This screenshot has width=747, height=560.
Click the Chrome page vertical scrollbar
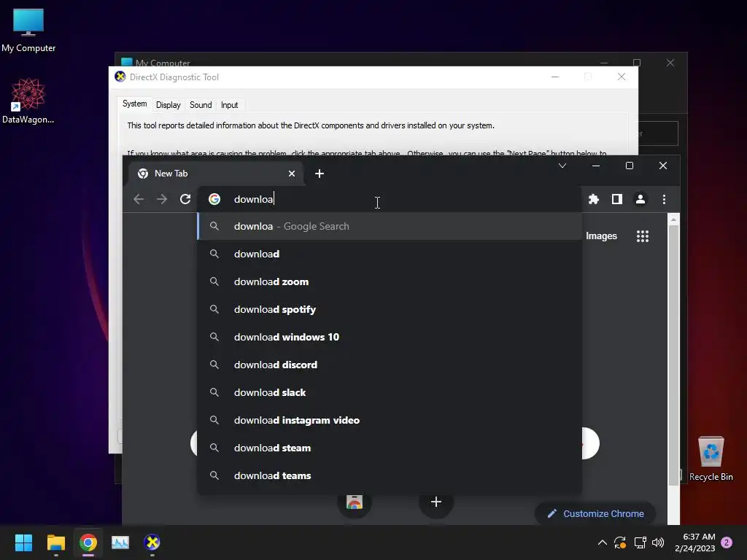673,355
